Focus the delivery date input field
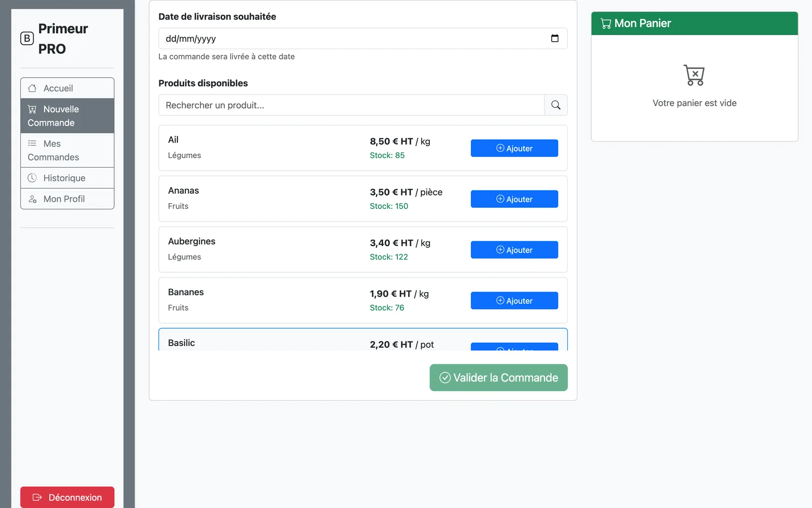The image size is (812, 508). click(363, 39)
